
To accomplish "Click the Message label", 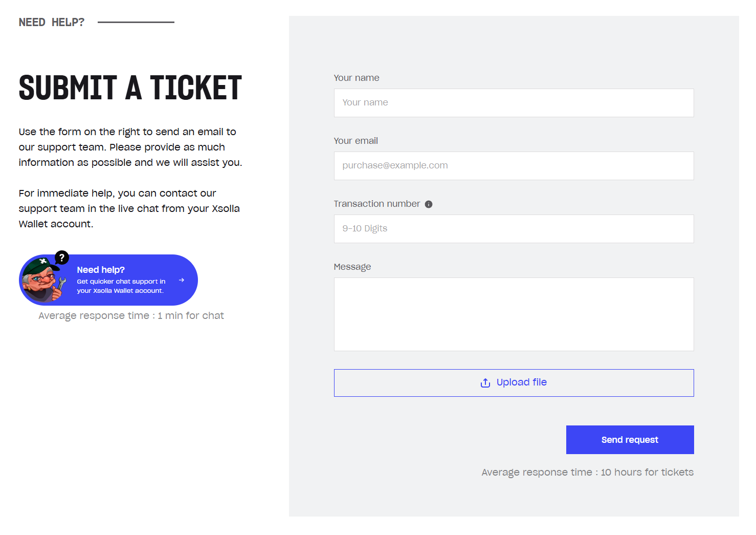I will 352,267.
